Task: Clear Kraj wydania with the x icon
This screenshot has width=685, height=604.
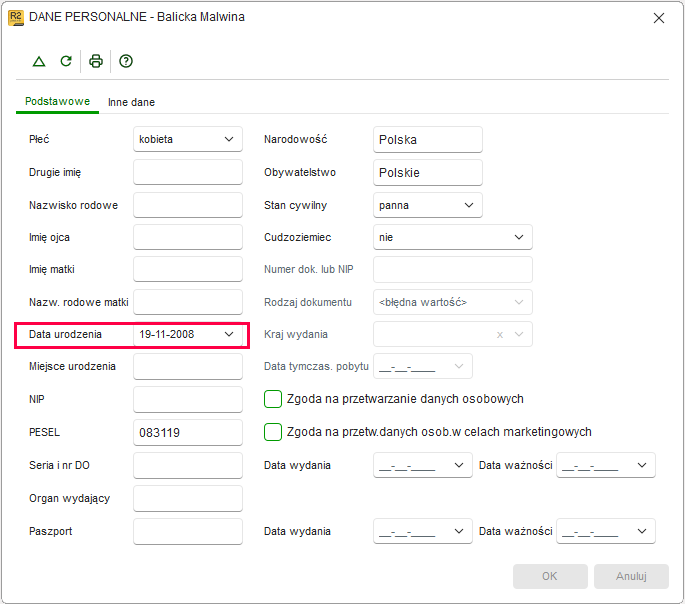Action: (x=500, y=335)
